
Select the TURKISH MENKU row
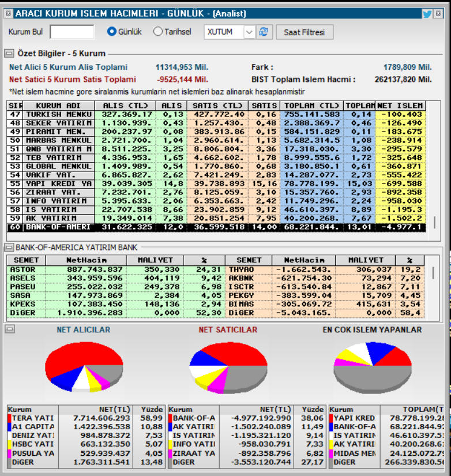216,114
